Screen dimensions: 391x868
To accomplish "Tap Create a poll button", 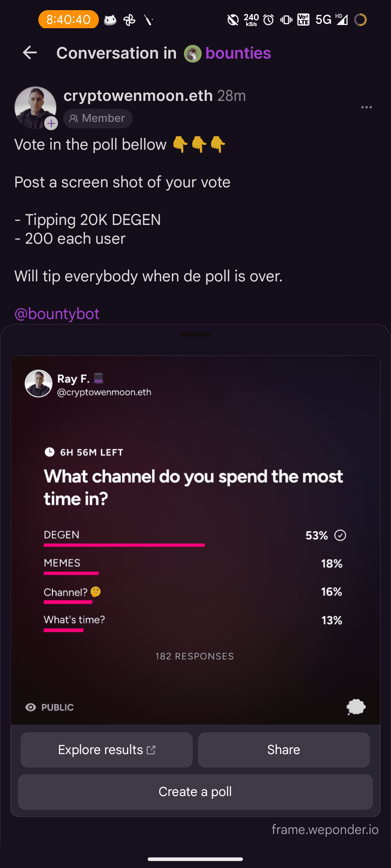I will [x=195, y=792].
